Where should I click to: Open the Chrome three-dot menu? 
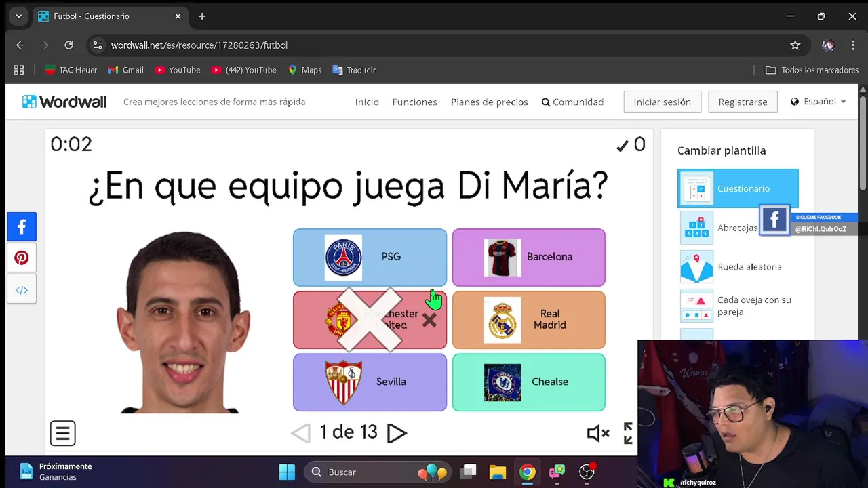pyautogui.click(x=852, y=45)
